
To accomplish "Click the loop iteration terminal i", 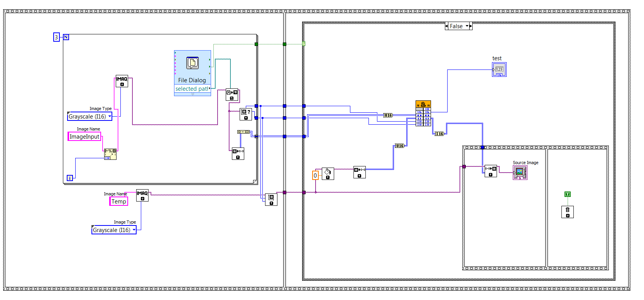I will [x=70, y=178].
